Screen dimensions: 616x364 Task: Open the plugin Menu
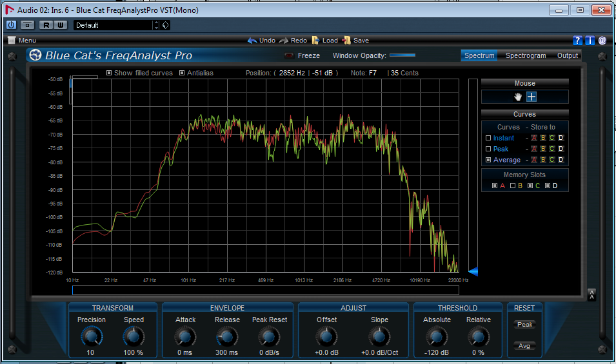(x=23, y=40)
